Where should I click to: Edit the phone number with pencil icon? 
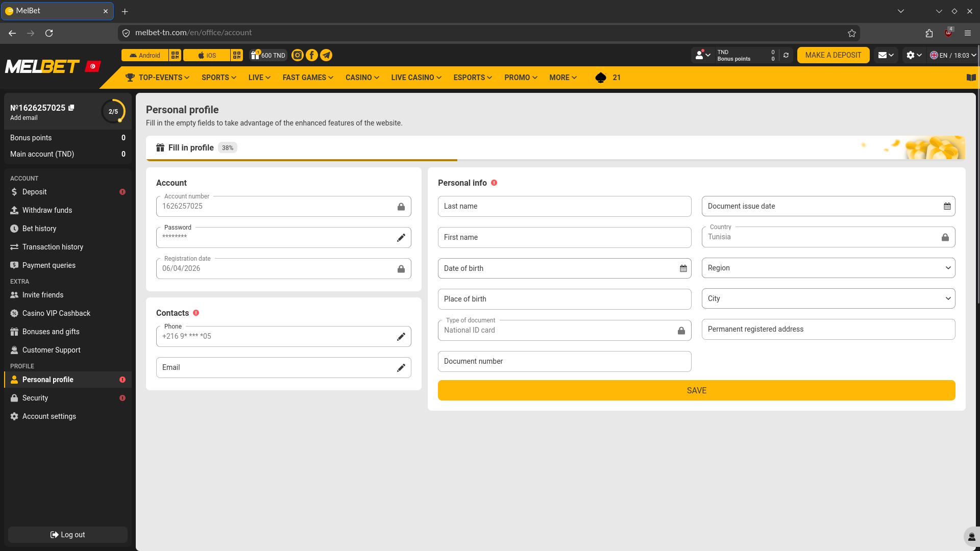pyautogui.click(x=401, y=337)
